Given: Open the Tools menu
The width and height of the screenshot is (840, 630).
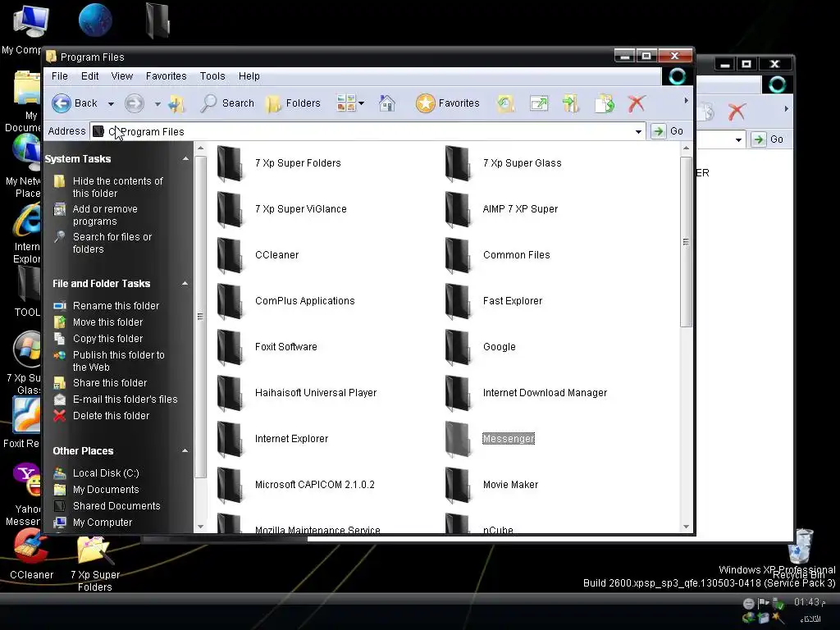Looking at the screenshot, I should (212, 76).
